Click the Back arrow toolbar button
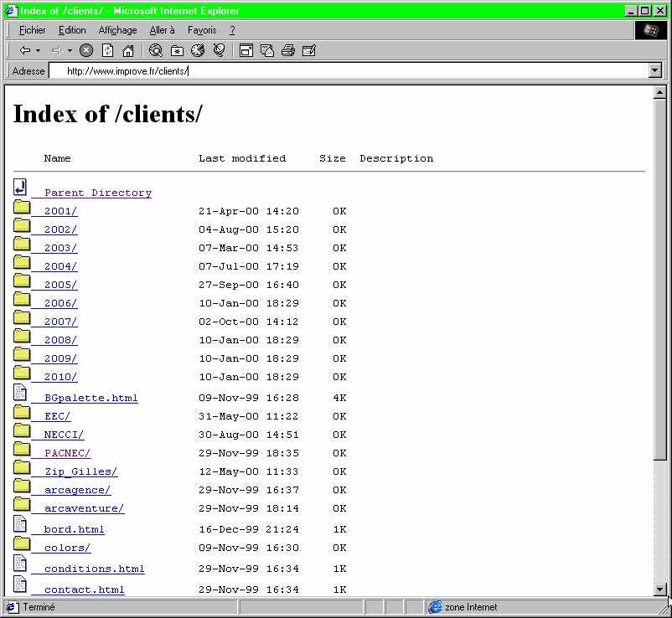This screenshot has width=672, height=618. tap(25, 50)
